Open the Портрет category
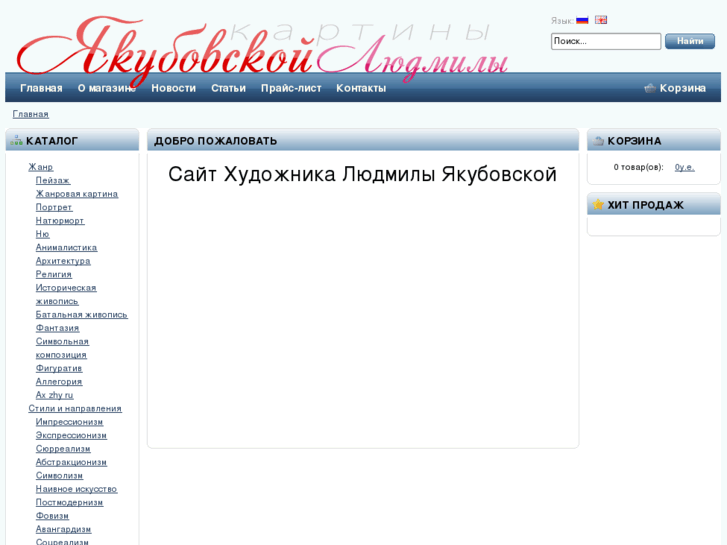The image size is (727, 545). 54,207
